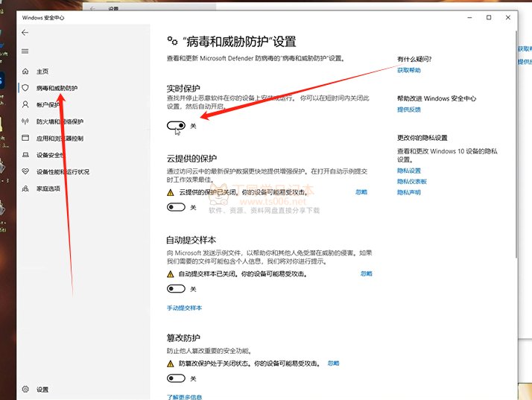Open 家庭选项 in the sidebar
The width and height of the screenshot is (532, 400).
pyautogui.click(x=48, y=188)
